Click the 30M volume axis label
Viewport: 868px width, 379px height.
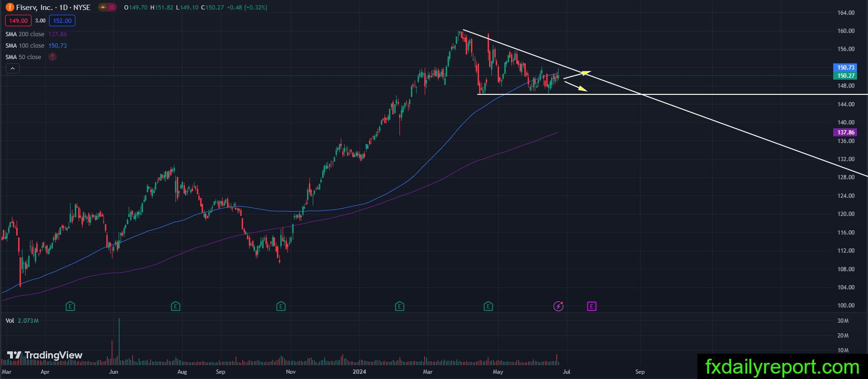coord(843,321)
